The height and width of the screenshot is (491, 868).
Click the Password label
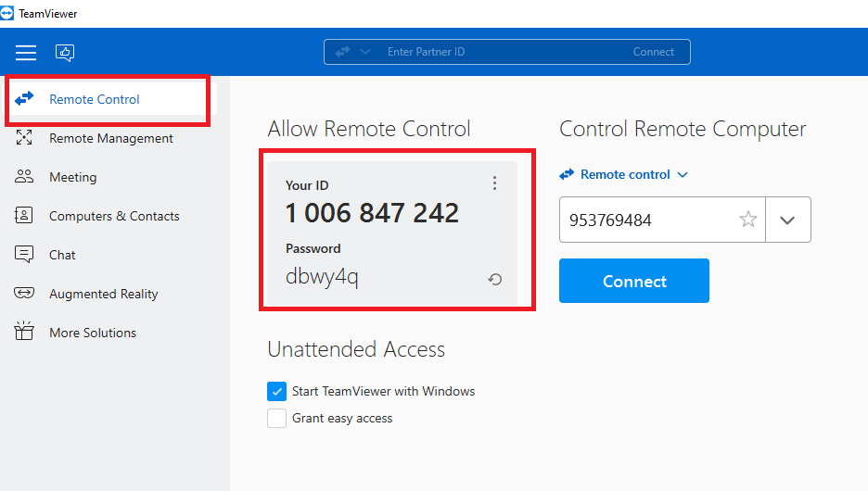click(x=313, y=249)
